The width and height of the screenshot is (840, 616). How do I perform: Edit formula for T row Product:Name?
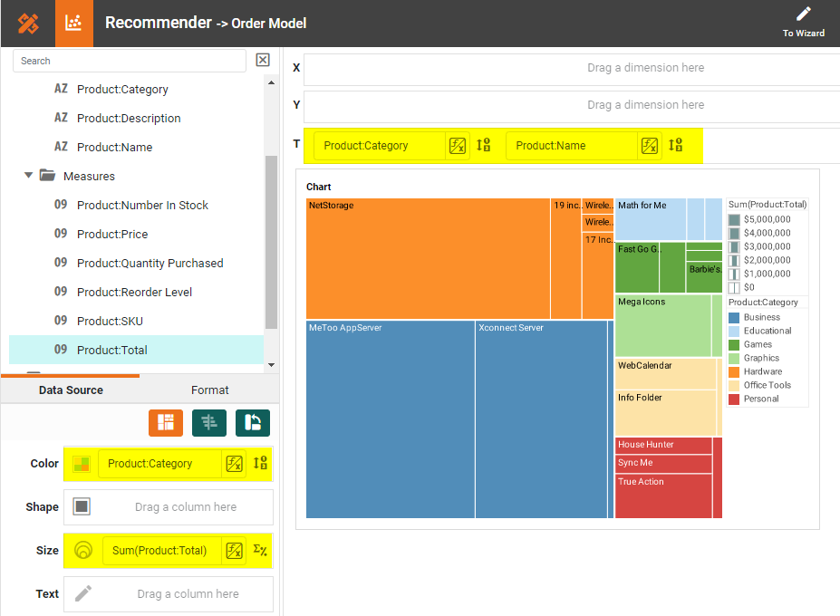pyautogui.click(x=650, y=146)
